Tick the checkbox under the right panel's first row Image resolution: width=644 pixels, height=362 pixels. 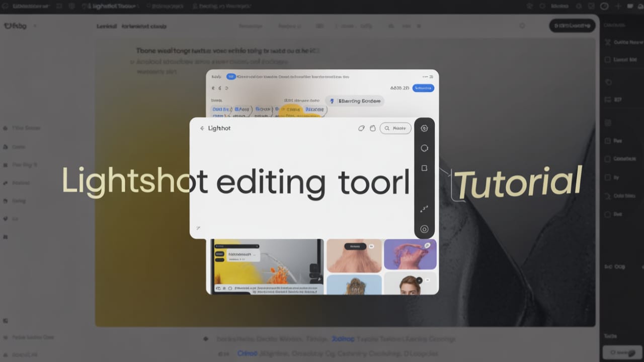tap(607, 59)
